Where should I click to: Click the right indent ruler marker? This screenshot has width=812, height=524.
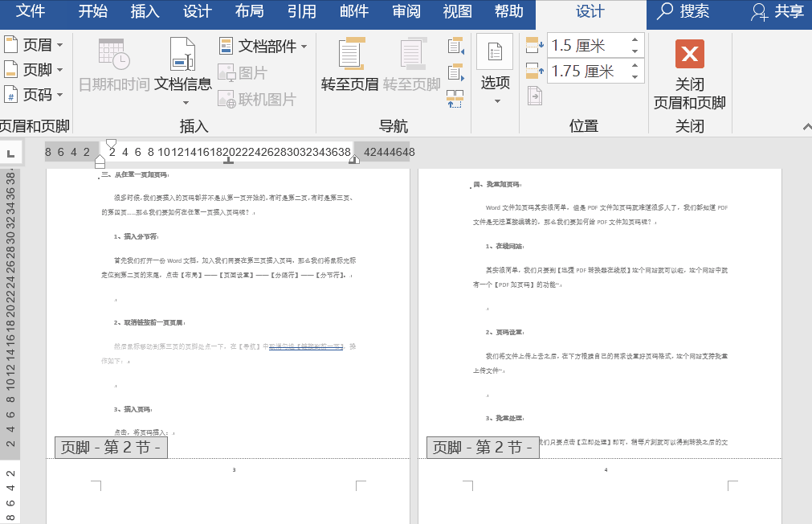pos(354,160)
